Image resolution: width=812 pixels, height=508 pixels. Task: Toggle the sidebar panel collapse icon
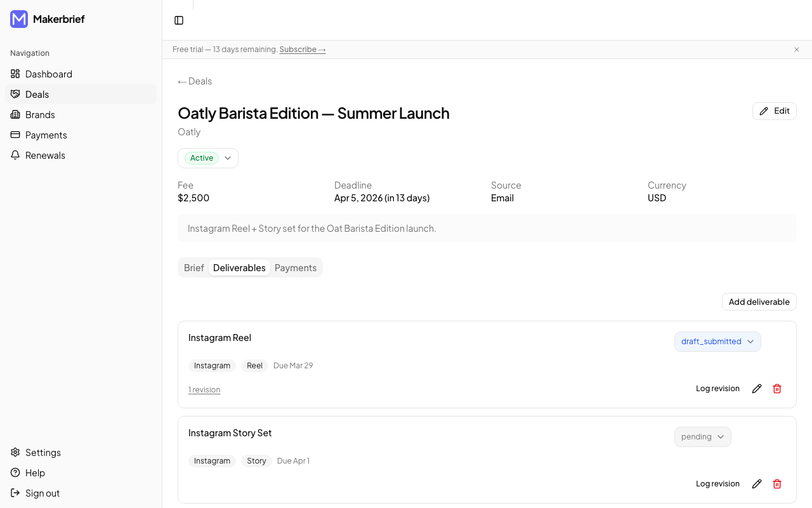pos(178,20)
